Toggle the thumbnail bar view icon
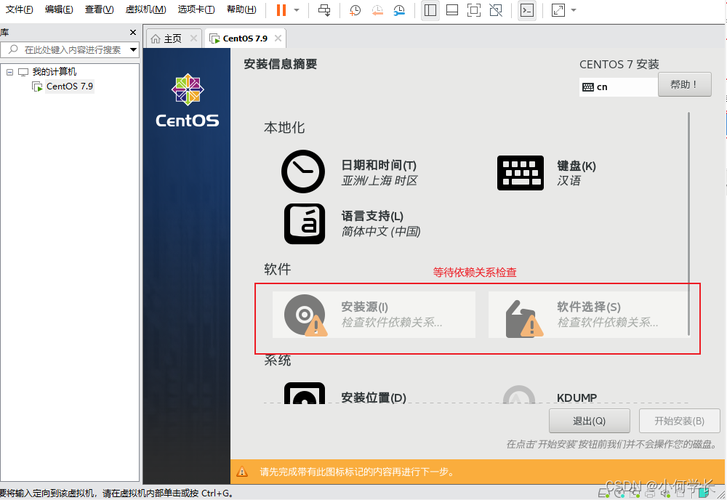The height and width of the screenshot is (500, 727). 452,10
